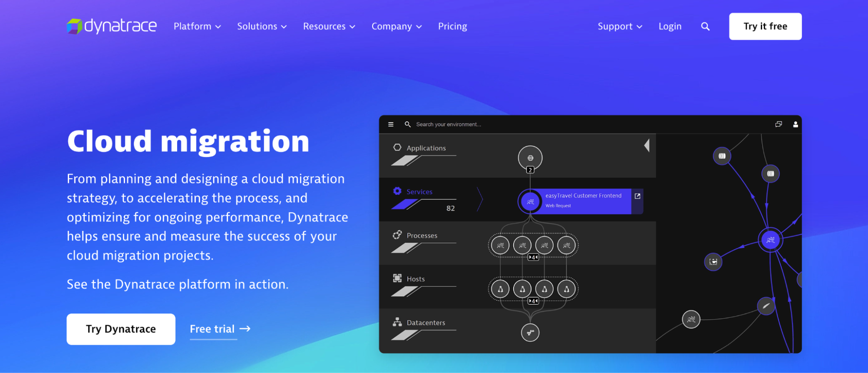Select the Services gear icon
This screenshot has height=373, width=868.
point(397,191)
